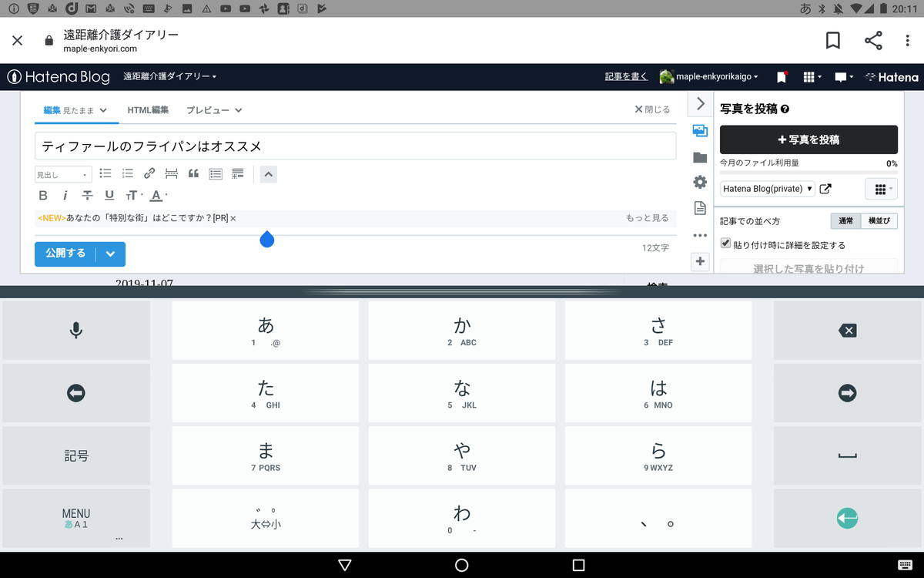Click the article title input field

pos(355,146)
